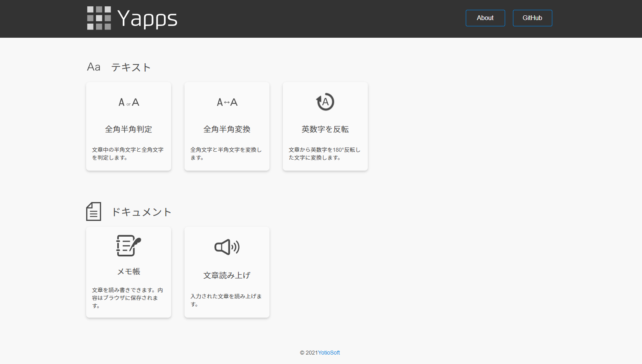Open the GitHub button
The height and width of the screenshot is (364, 642).
532,18
